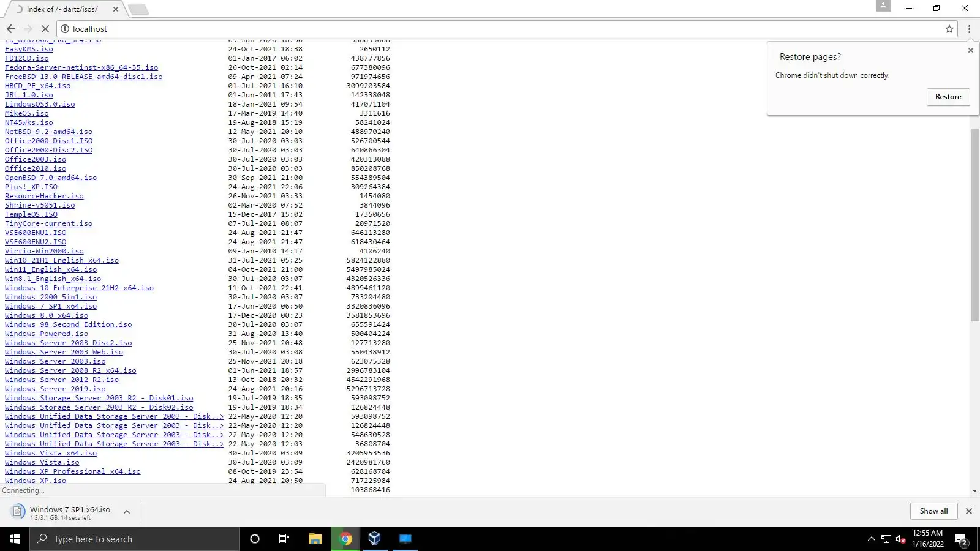Viewport: 980px width, 551px height.
Task: Open the Plus! XP.ISO link
Action: pyautogui.click(x=31, y=187)
